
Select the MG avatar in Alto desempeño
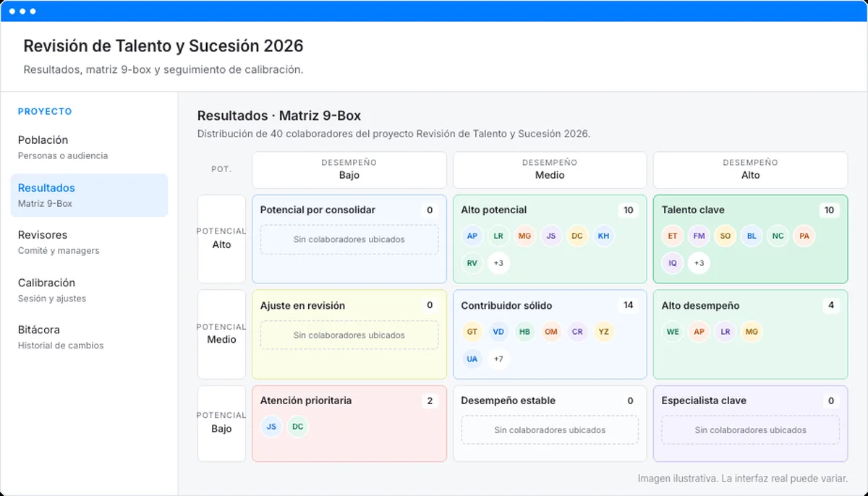tap(752, 331)
